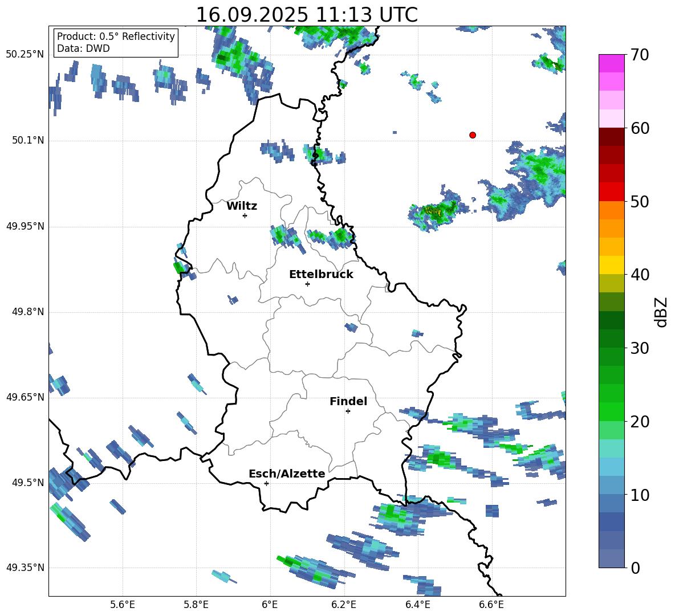Click the 40 value on the colorbar

coord(640,275)
